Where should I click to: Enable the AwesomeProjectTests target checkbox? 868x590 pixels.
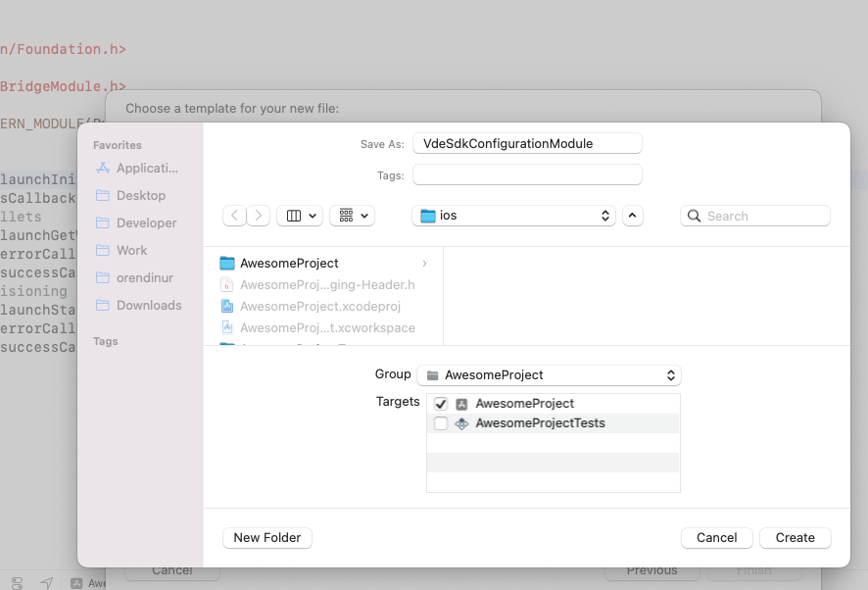click(441, 423)
